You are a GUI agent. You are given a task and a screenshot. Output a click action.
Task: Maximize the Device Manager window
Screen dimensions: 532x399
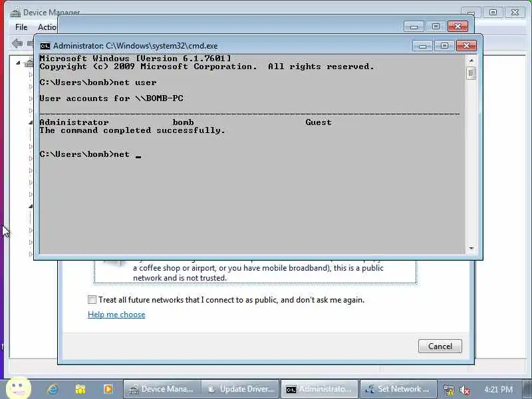coord(493,13)
